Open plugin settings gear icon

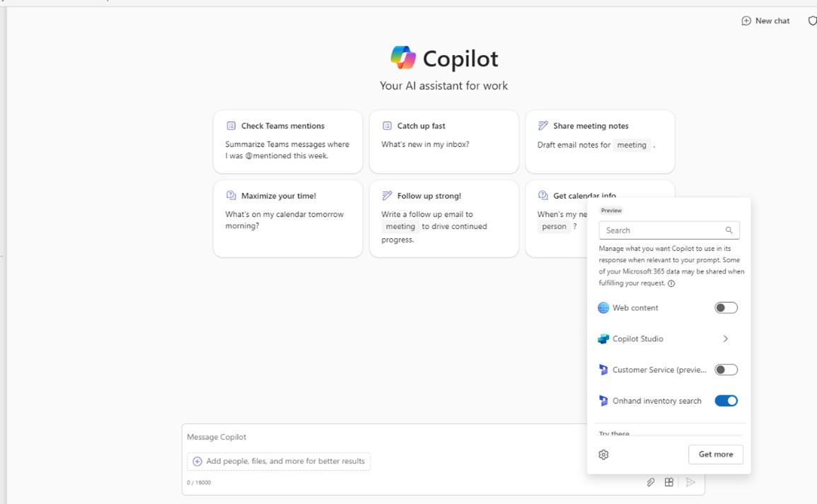[603, 455]
